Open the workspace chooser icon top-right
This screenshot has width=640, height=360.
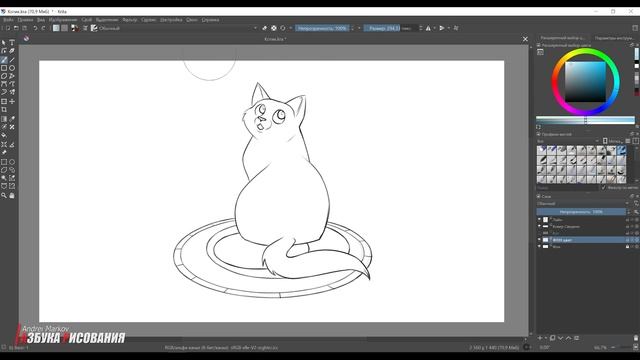click(x=635, y=28)
